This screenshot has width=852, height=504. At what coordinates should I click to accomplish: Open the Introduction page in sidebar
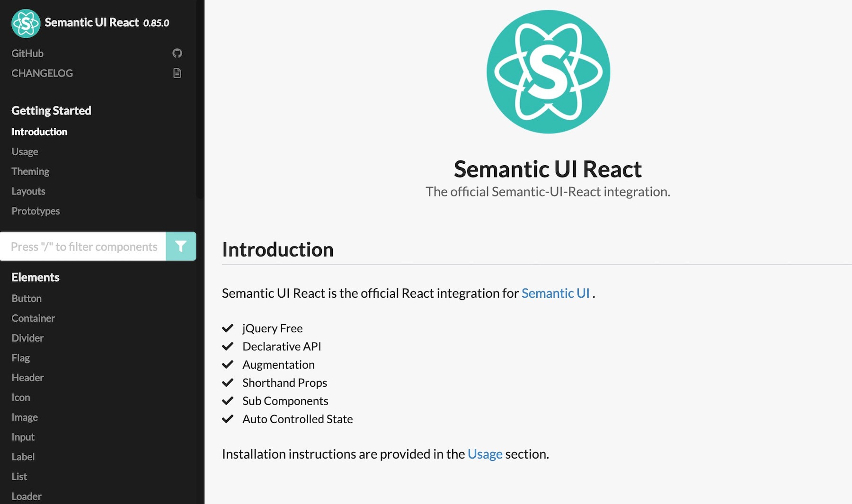[x=39, y=132]
